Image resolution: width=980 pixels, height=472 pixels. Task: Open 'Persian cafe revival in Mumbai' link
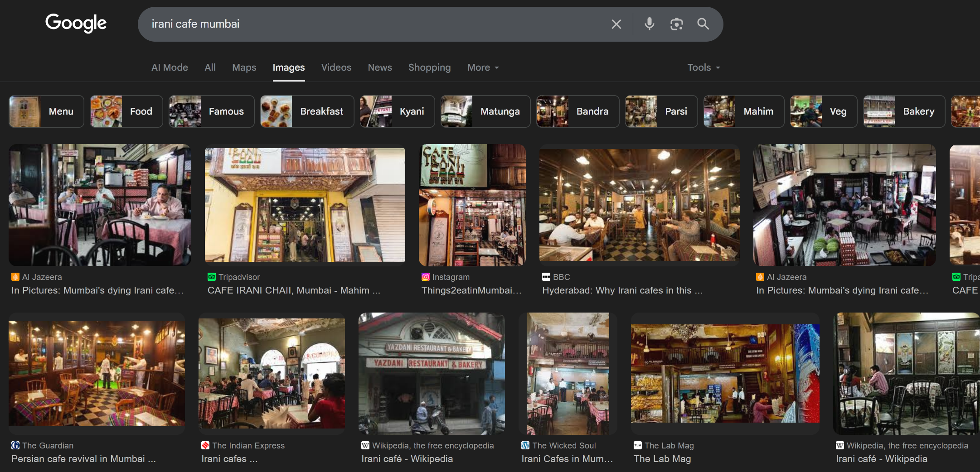(83, 459)
